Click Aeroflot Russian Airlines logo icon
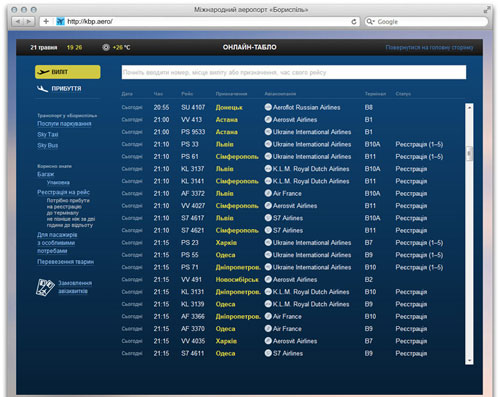 pos(268,107)
